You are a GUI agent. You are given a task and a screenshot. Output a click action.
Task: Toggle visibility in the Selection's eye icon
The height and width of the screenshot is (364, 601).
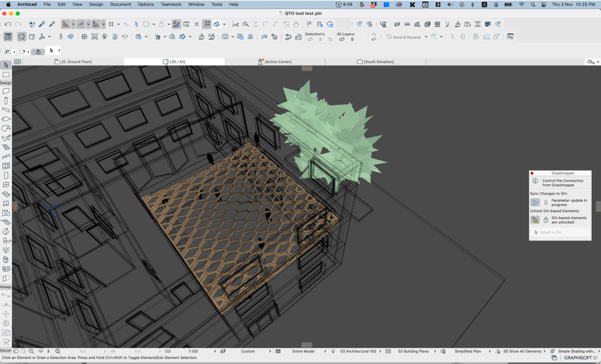click(x=310, y=40)
